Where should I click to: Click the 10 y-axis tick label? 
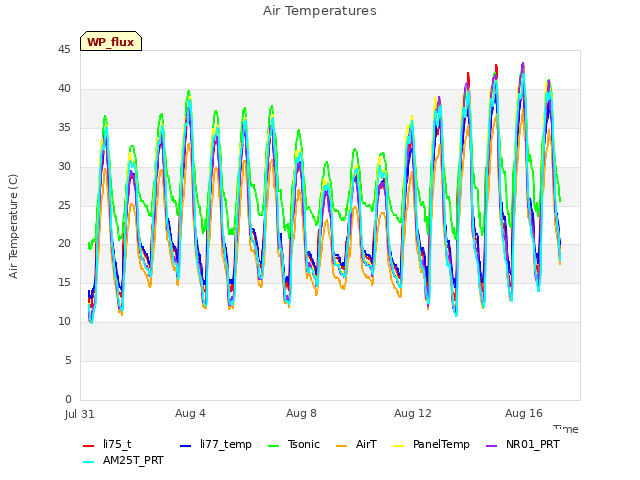[x=64, y=322]
